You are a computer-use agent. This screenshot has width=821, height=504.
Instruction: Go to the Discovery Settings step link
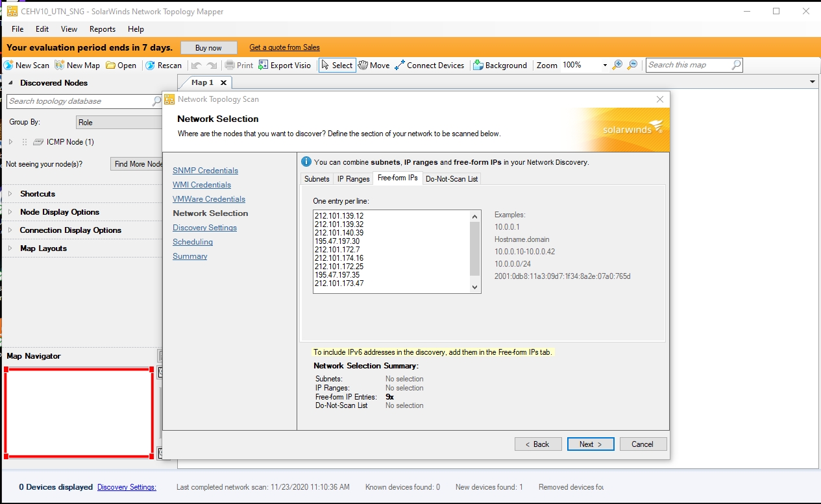click(x=204, y=228)
